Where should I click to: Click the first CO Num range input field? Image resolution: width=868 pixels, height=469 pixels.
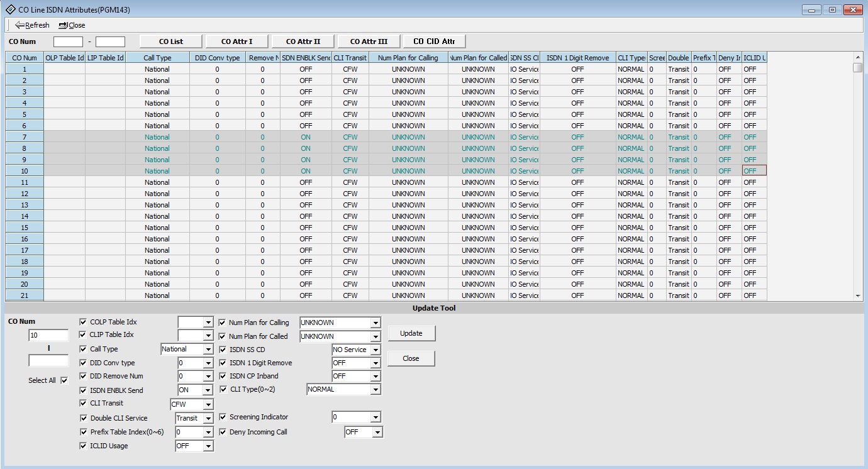pyautogui.click(x=68, y=42)
